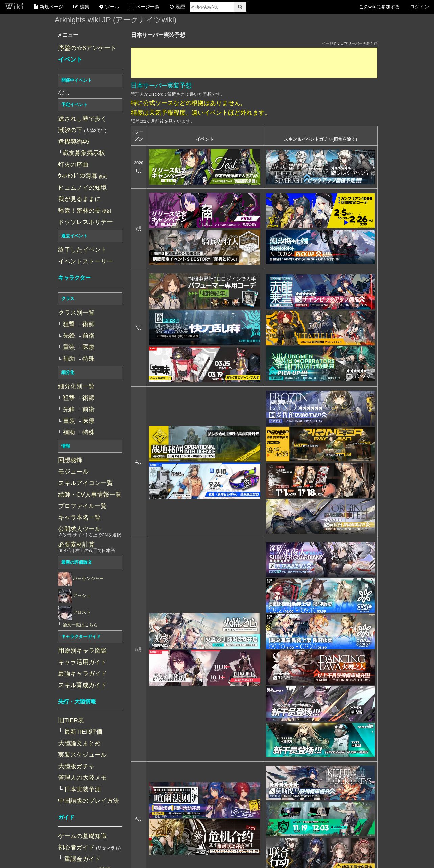
Task: Click the yellow advertisement banner area
Action: click(x=254, y=63)
